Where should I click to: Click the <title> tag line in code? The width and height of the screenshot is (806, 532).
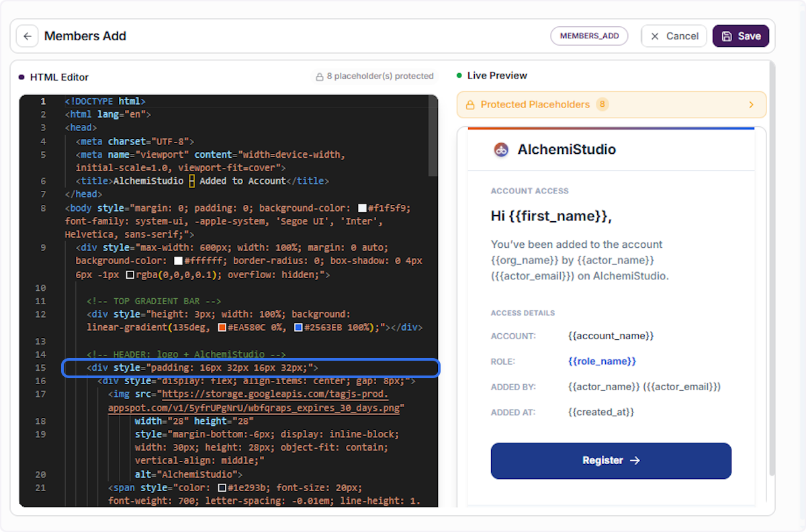click(202, 181)
